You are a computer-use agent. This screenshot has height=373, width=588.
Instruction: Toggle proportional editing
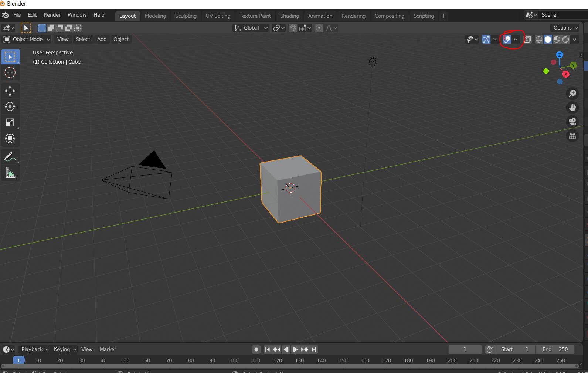[x=319, y=28]
